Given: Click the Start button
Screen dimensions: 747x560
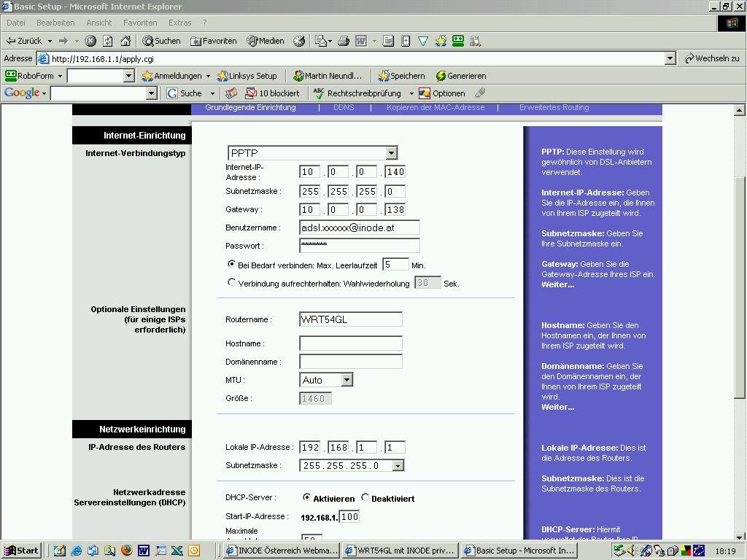Looking at the screenshot, I should pos(22,551).
